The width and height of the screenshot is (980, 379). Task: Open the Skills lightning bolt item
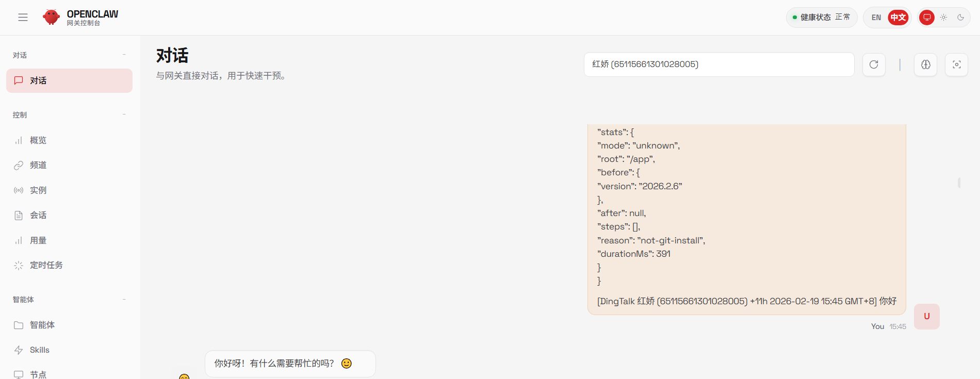click(x=39, y=350)
